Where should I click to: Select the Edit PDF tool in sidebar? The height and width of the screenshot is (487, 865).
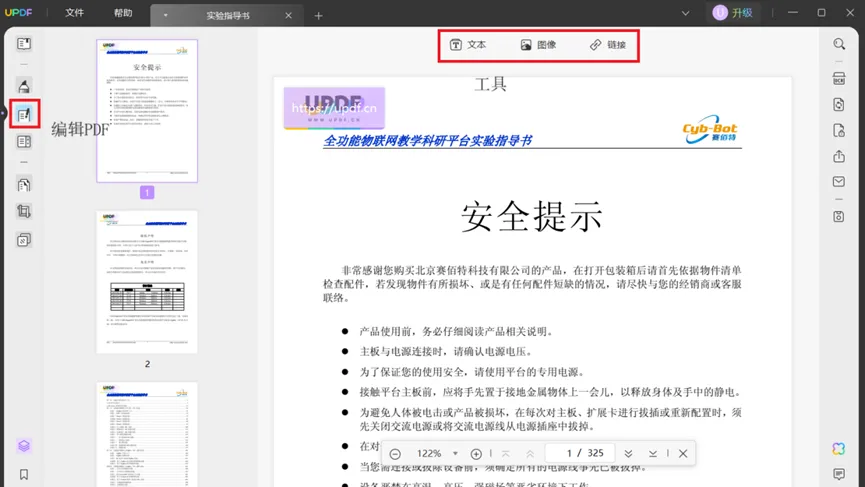tap(24, 115)
